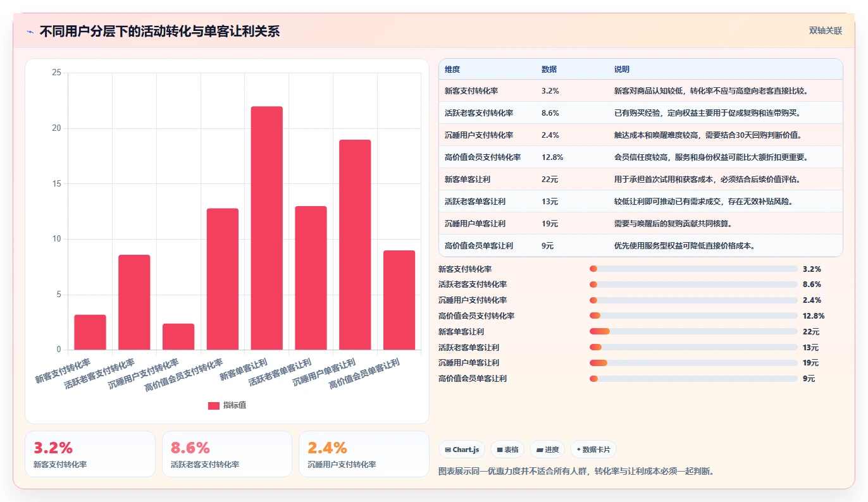Click the 指标值 legend label
Image resolution: width=868 pixels, height=502 pixels.
tap(235, 405)
